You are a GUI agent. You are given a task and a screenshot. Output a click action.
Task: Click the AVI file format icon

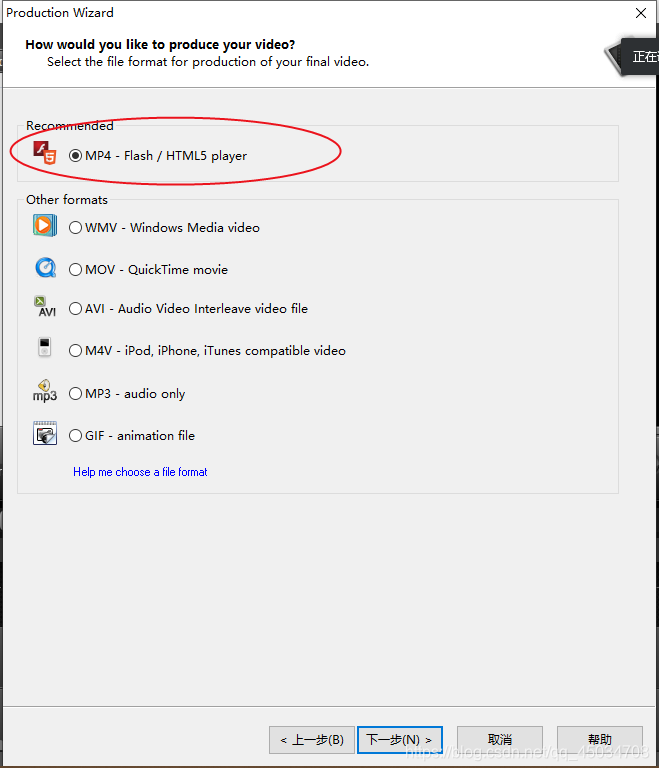point(45,306)
